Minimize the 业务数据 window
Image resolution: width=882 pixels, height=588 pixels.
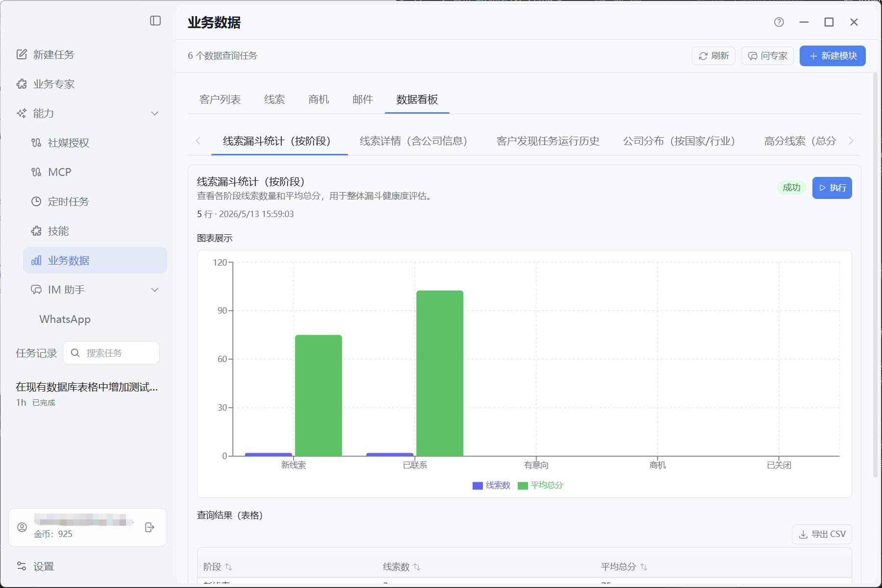coord(804,22)
